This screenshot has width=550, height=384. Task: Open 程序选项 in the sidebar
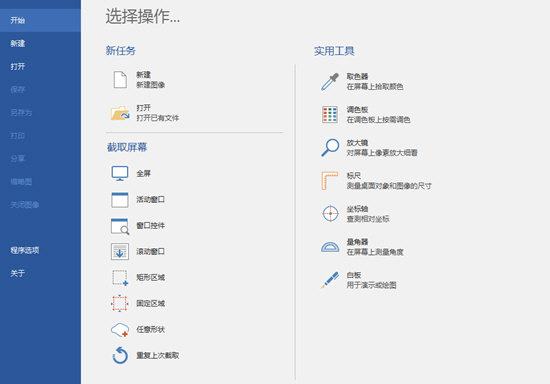pyautogui.click(x=40, y=250)
